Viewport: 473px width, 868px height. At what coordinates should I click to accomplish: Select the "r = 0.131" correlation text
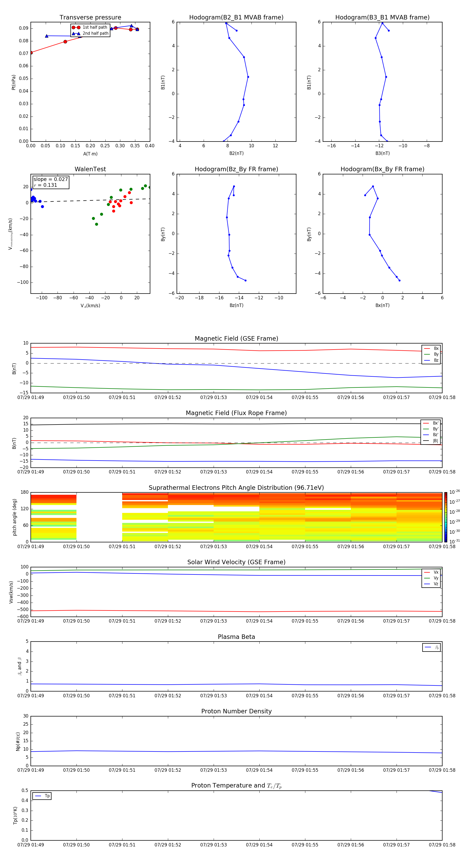coord(45,185)
